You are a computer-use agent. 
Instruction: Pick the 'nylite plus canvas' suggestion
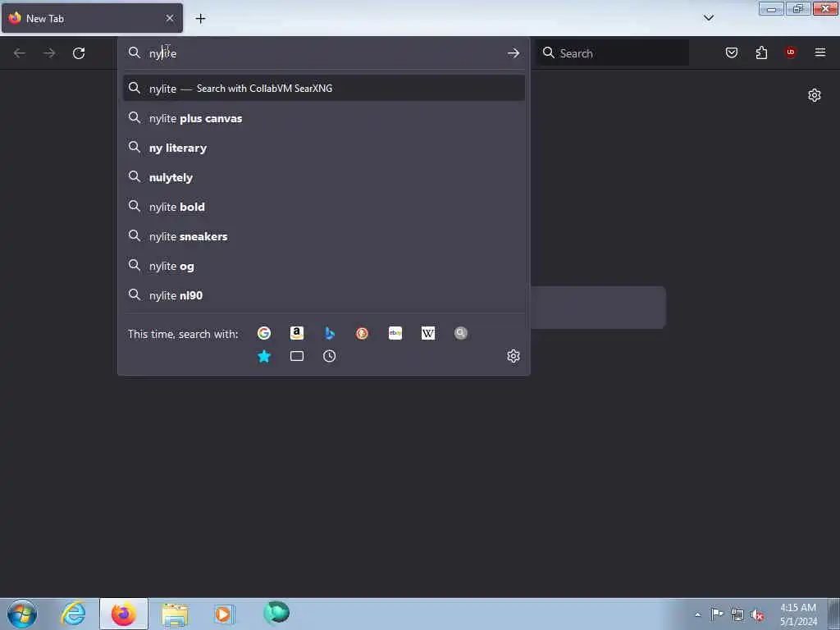[x=323, y=118]
